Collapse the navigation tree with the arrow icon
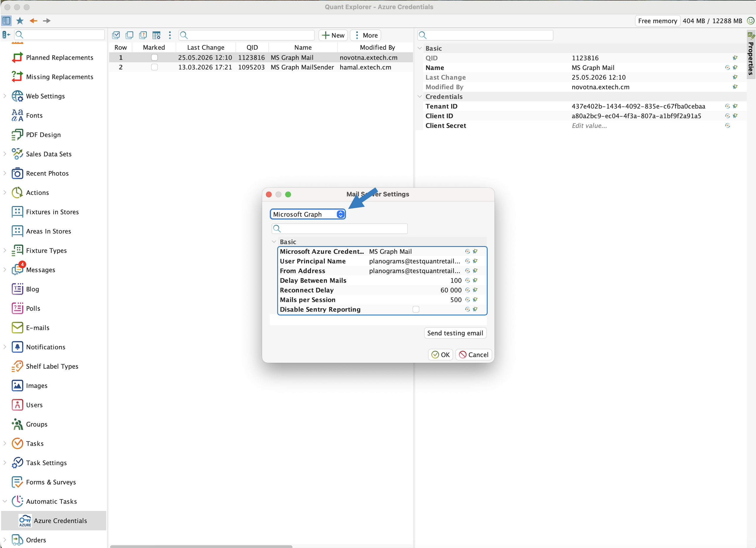Screen dimensions: 756x548 (6, 35)
